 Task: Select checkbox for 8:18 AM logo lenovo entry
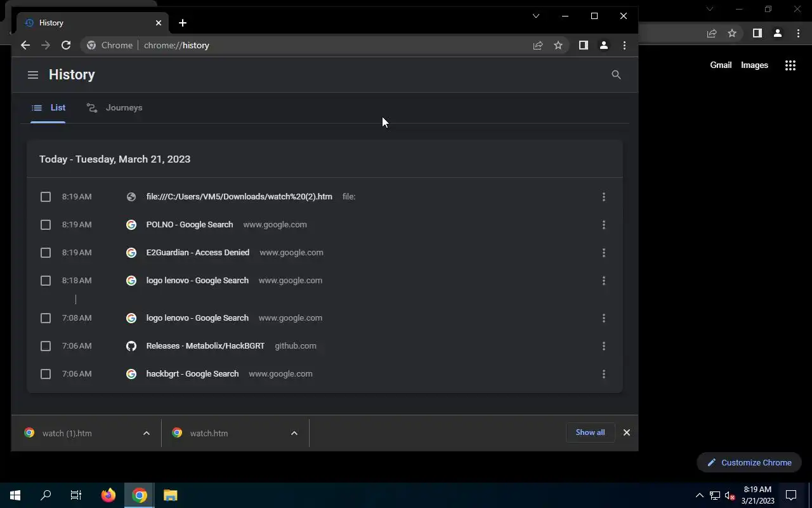(46, 281)
